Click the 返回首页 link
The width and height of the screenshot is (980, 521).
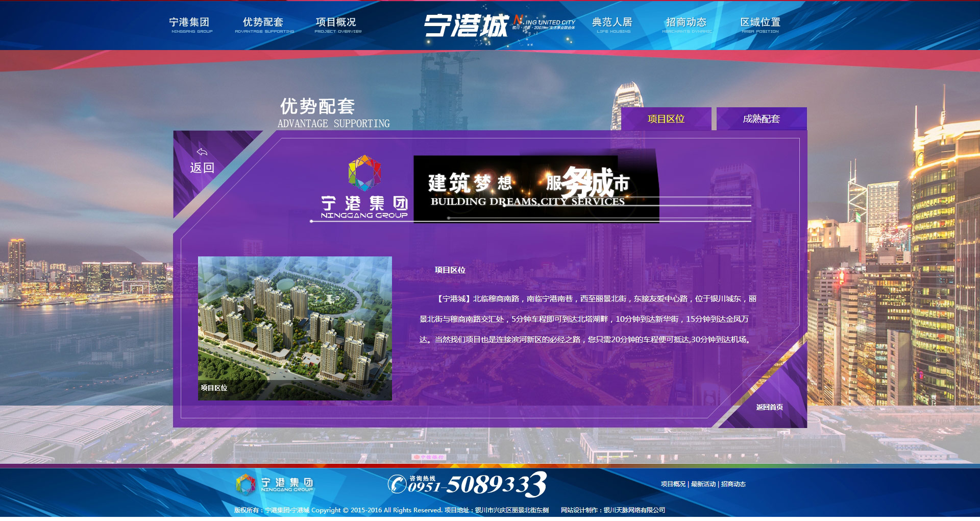pos(769,407)
